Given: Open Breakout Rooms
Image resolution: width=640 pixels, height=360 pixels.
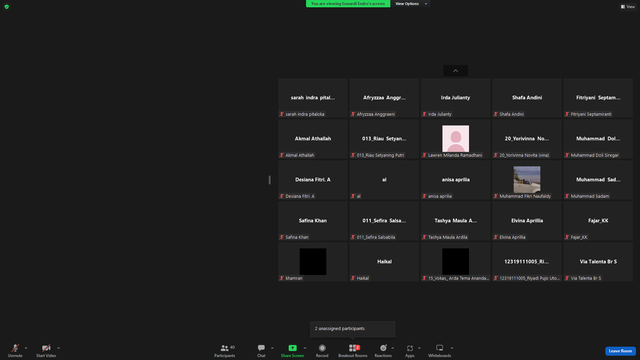Looking at the screenshot, I should 353,350.
